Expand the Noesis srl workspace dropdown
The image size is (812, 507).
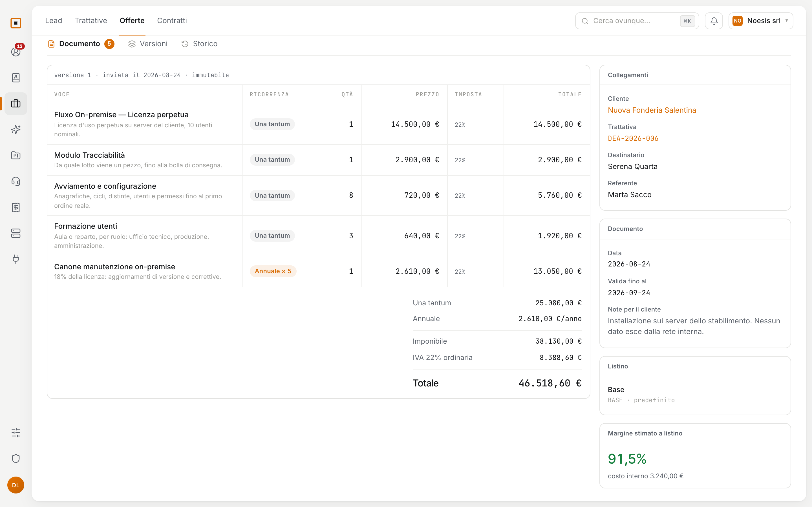click(x=761, y=21)
